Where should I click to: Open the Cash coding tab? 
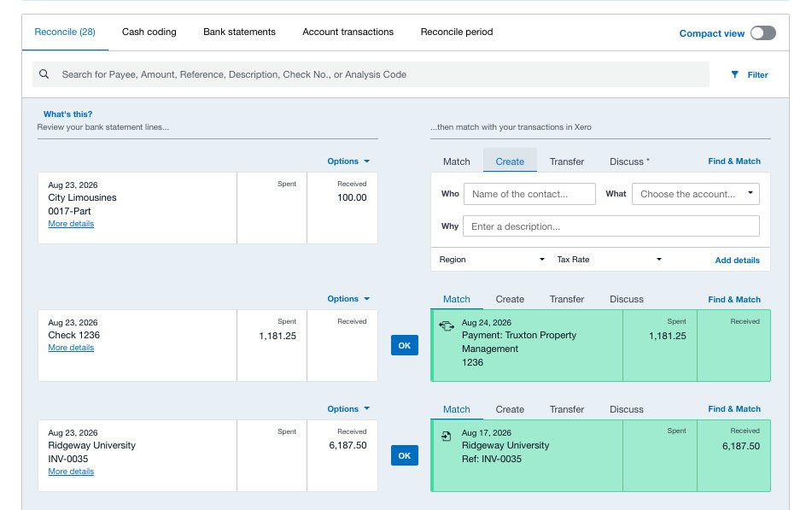coord(149,32)
